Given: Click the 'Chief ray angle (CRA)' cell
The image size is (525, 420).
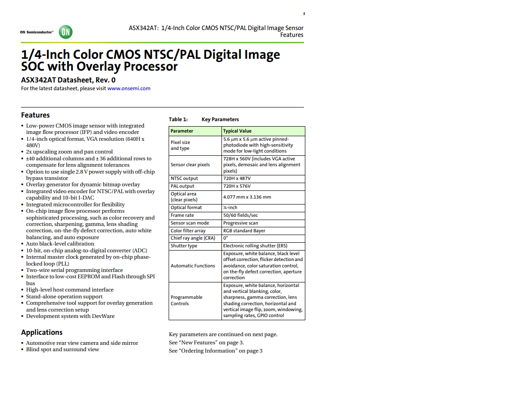Looking at the screenshot, I should point(195,238).
